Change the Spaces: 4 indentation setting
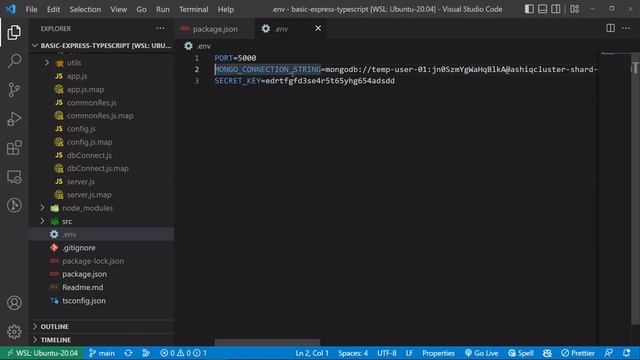The image size is (640, 360). coord(353,353)
